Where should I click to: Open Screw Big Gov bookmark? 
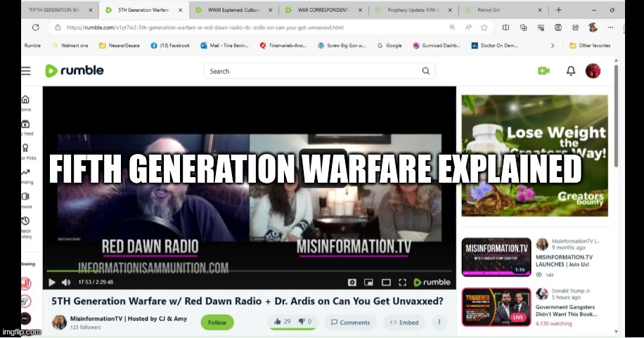pos(342,46)
